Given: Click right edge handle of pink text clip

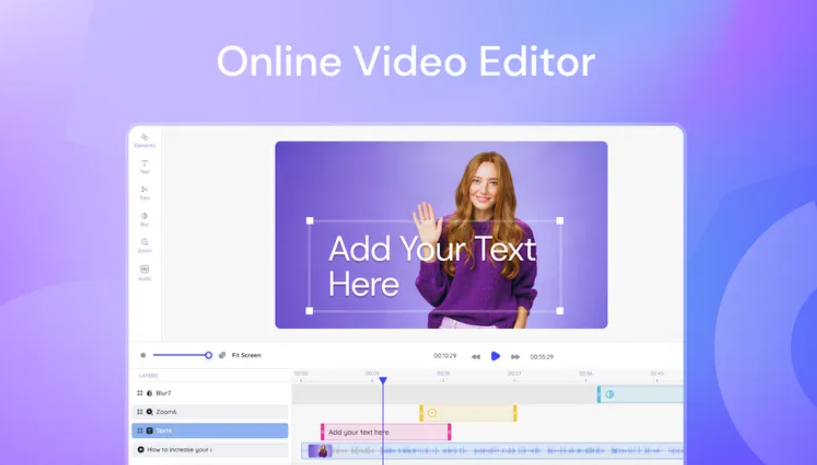Looking at the screenshot, I should [449, 432].
